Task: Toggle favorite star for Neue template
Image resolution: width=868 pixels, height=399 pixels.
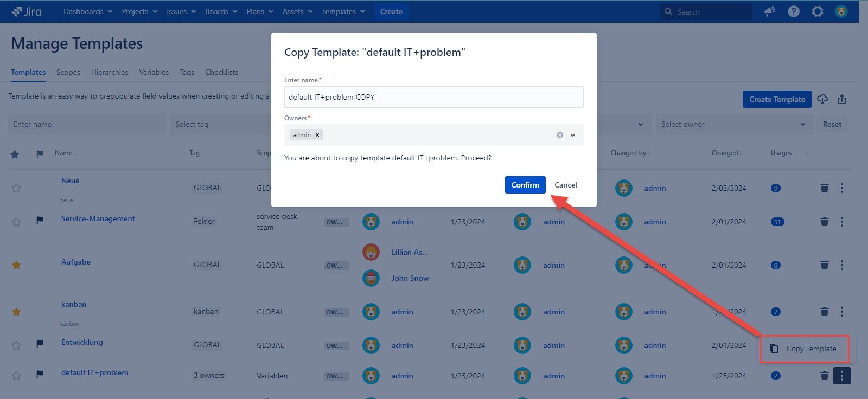Action: point(16,188)
